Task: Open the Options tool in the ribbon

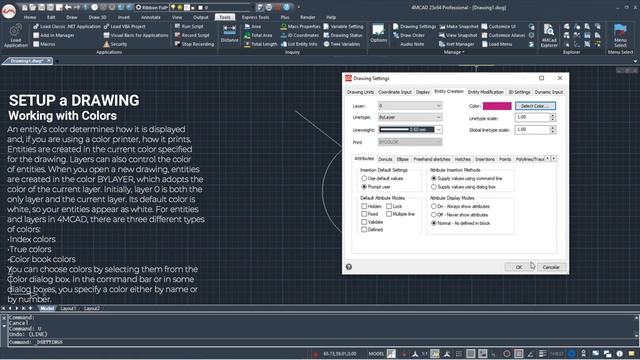Action: [x=378, y=33]
